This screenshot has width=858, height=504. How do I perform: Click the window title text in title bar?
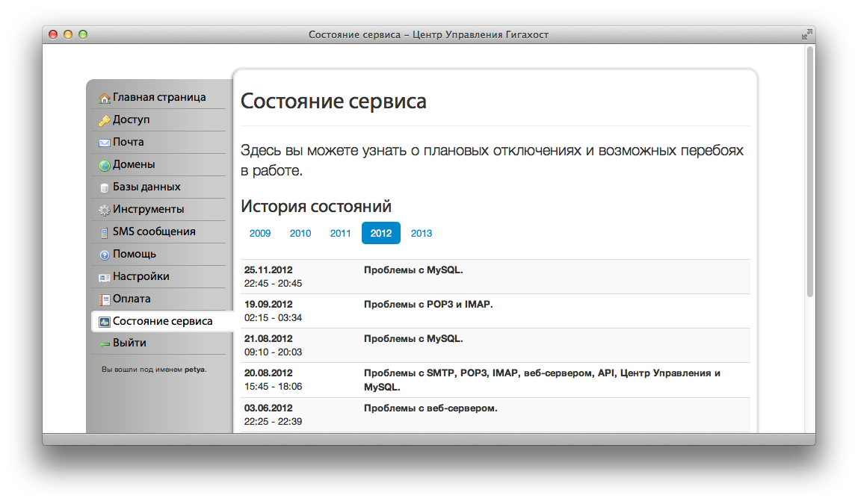tap(428, 34)
